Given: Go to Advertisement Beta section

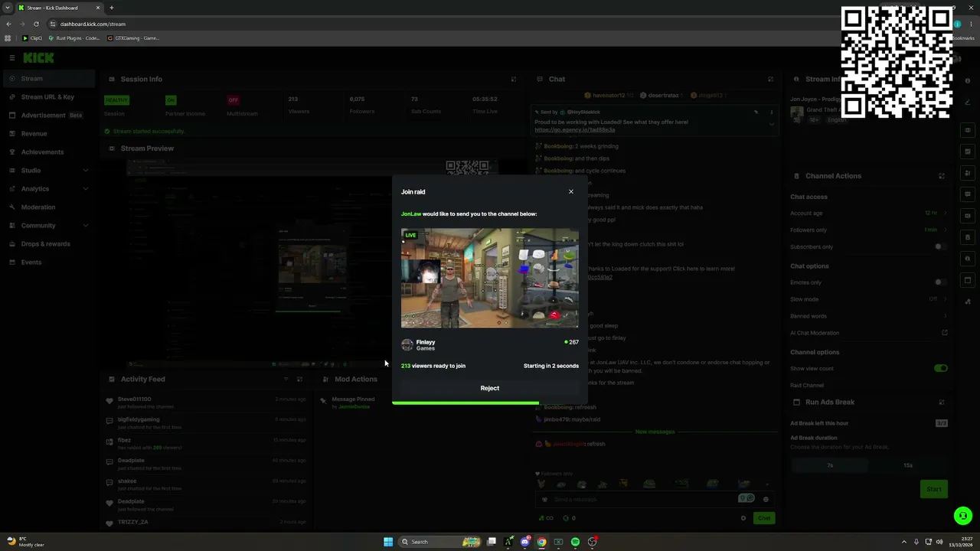Looking at the screenshot, I should pyautogui.click(x=49, y=116).
